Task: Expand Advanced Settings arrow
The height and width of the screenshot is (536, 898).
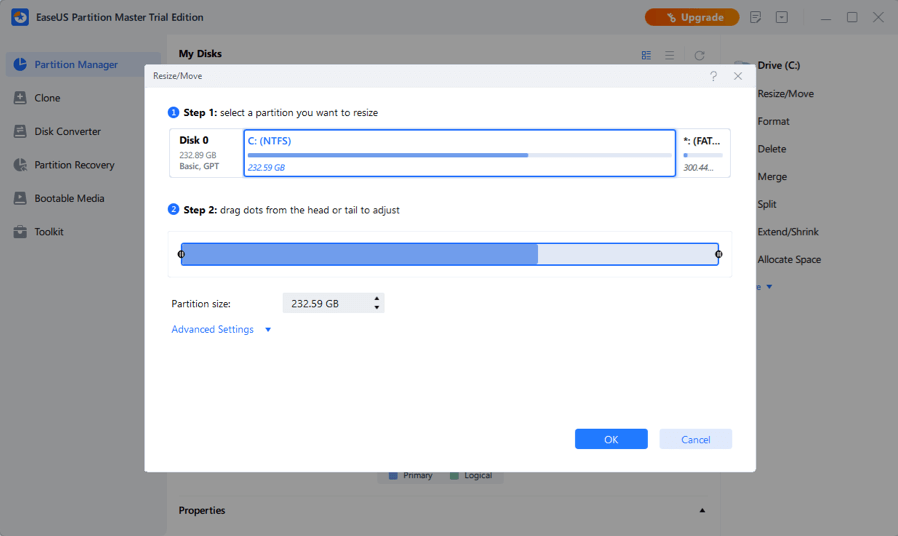Action: (268, 330)
